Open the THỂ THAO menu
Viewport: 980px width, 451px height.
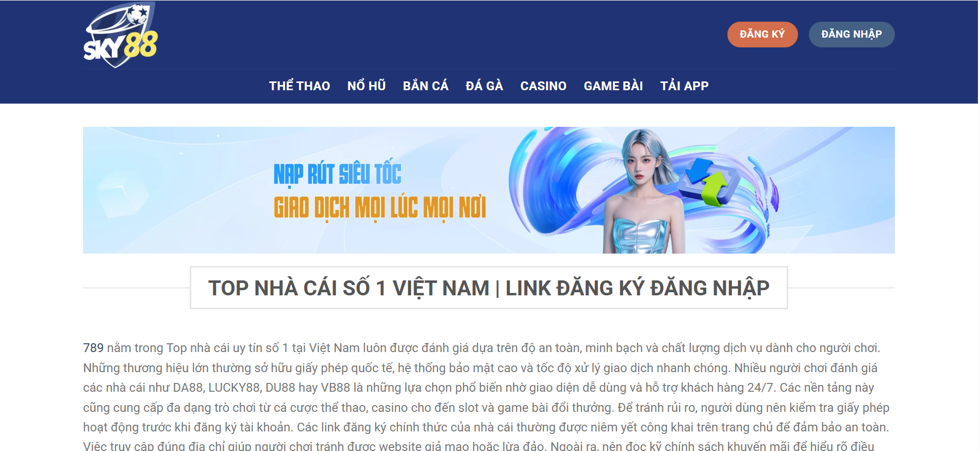[x=300, y=86]
